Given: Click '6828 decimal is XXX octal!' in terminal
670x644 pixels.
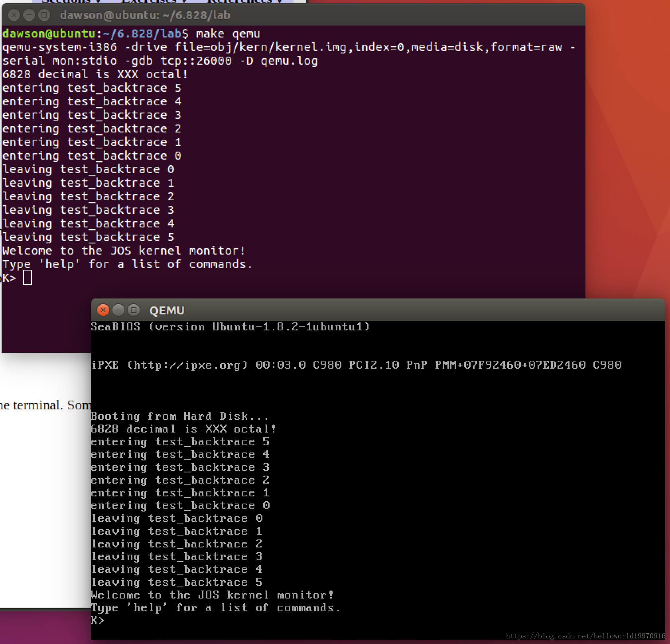Looking at the screenshot, I should coord(95,75).
